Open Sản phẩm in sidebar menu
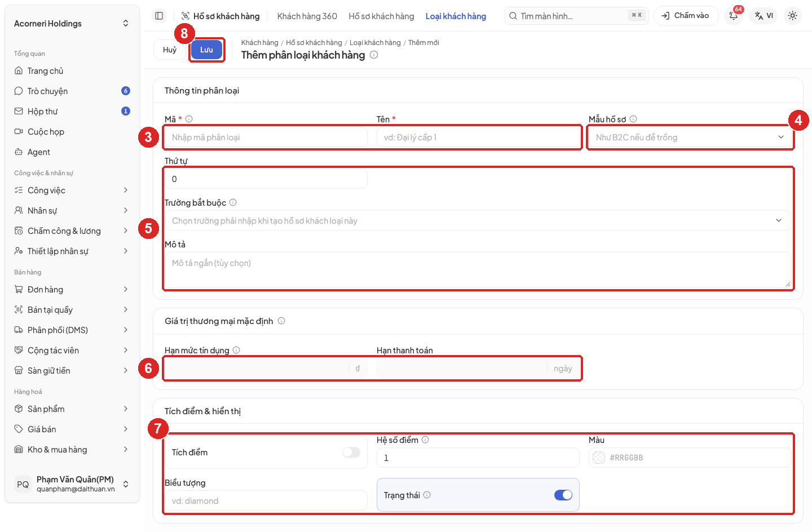The width and height of the screenshot is (812, 532). click(72, 409)
